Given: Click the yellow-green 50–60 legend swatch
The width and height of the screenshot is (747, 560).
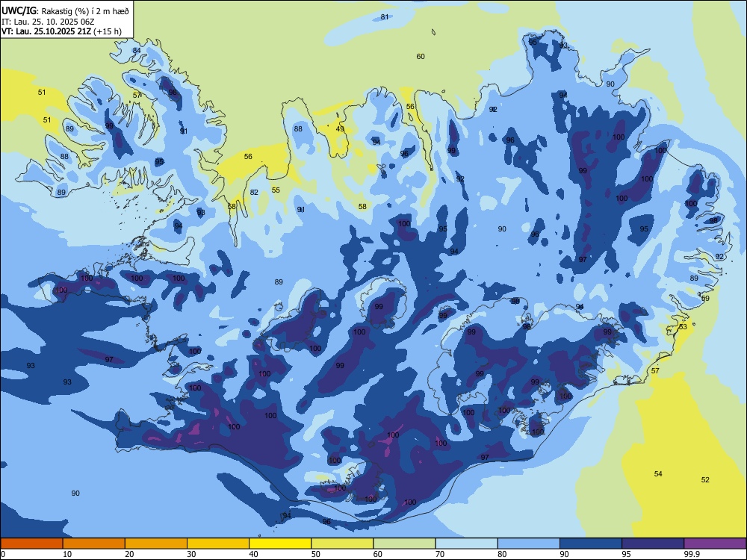Looking at the screenshot, I should pos(342,544).
